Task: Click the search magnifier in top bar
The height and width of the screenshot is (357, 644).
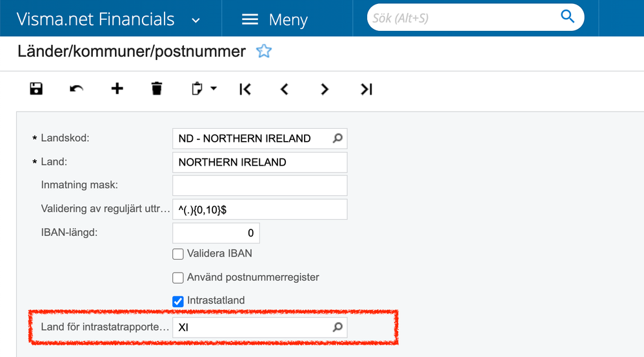Action: (567, 17)
